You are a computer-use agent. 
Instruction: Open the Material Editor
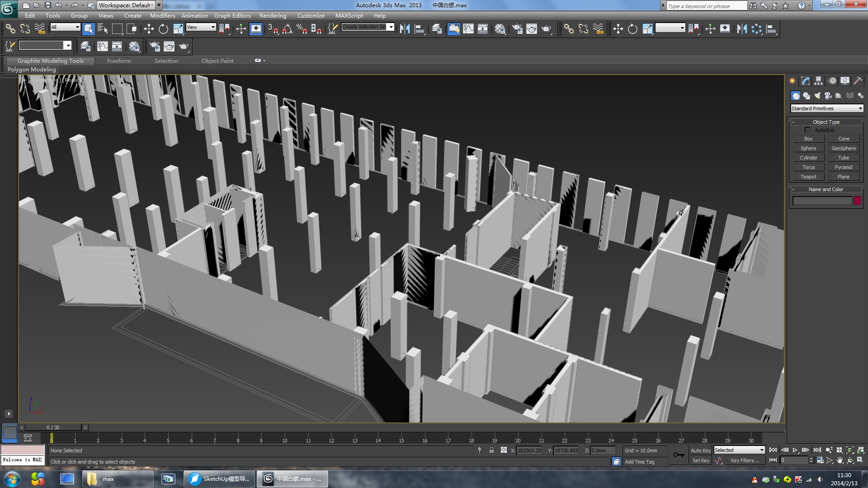[499, 28]
